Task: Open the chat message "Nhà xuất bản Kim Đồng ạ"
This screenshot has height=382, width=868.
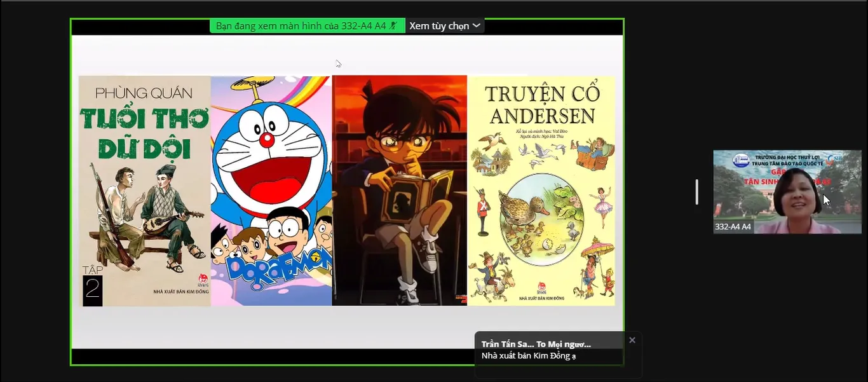Action: (x=529, y=356)
